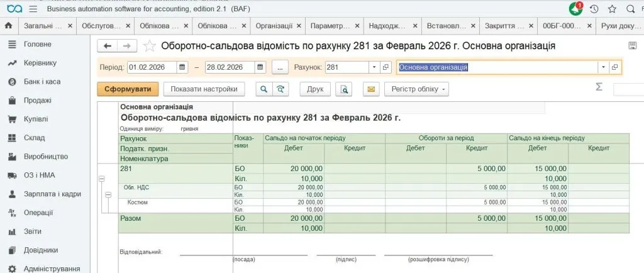Expand the organization dropdown arrow
The height and width of the screenshot is (273, 644).
point(603,67)
